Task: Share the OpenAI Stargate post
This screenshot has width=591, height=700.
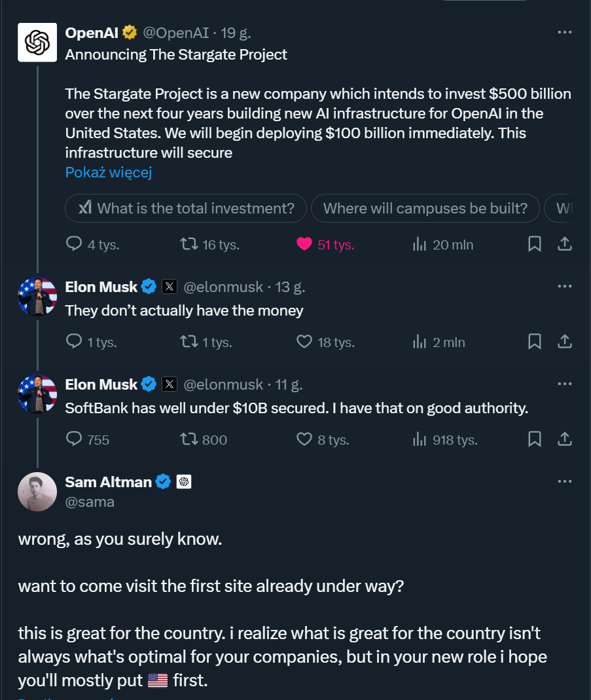Action: pos(564,244)
